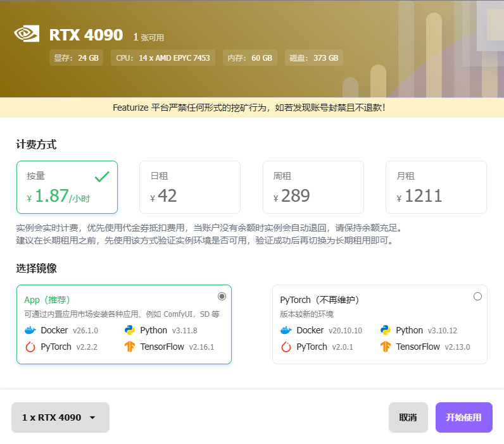504x444 pixels.
Task: Click the Docker icon beside v20.10.10
Action: click(286, 330)
